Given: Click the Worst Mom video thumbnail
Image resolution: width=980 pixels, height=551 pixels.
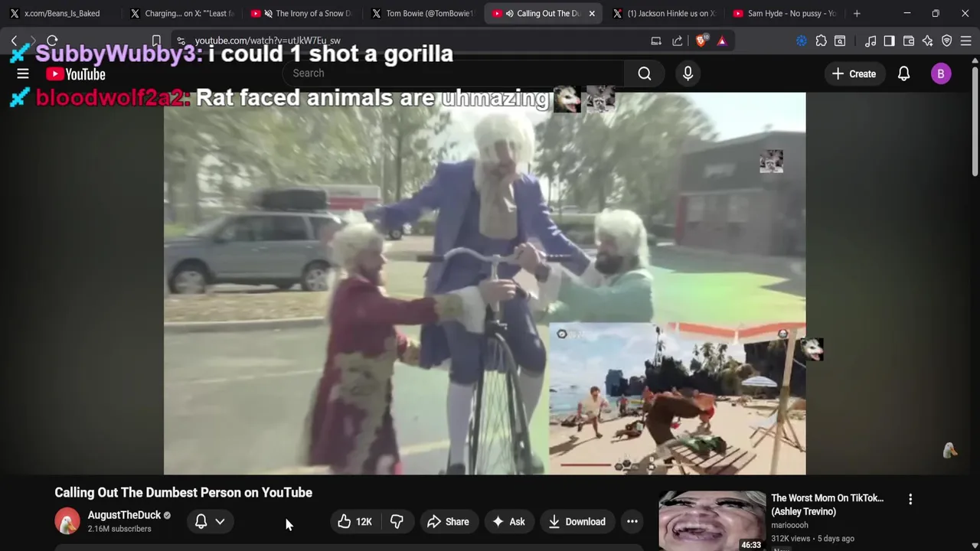Looking at the screenshot, I should pos(712,521).
